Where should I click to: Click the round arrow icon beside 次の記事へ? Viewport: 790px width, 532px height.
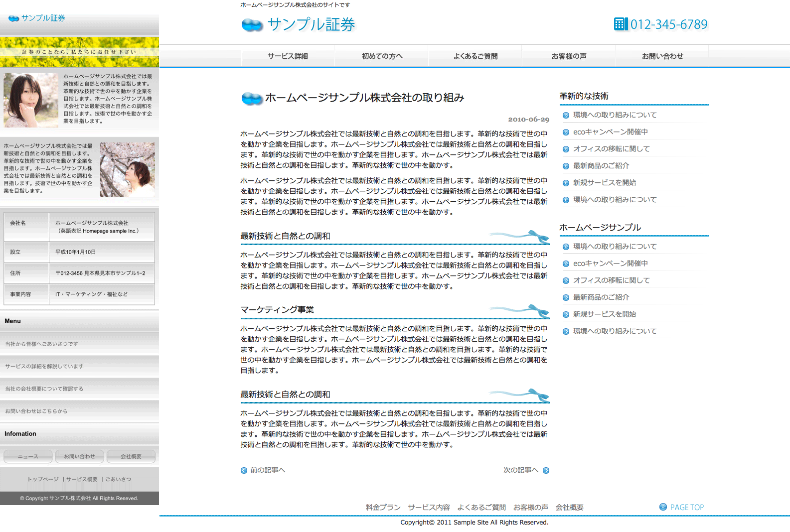click(546, 470)
